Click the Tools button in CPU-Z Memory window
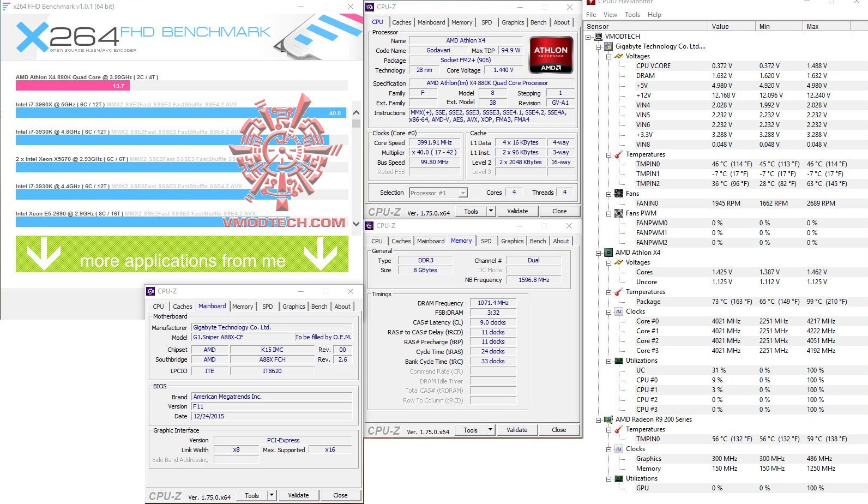The height and width of the screenshot is (504, 868). (471, 430)
